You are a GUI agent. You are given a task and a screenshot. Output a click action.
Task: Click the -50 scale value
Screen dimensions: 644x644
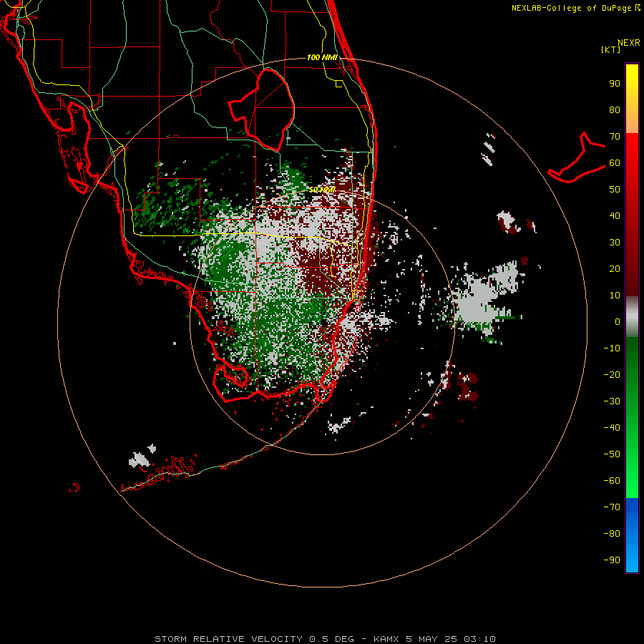coord(612,454)
